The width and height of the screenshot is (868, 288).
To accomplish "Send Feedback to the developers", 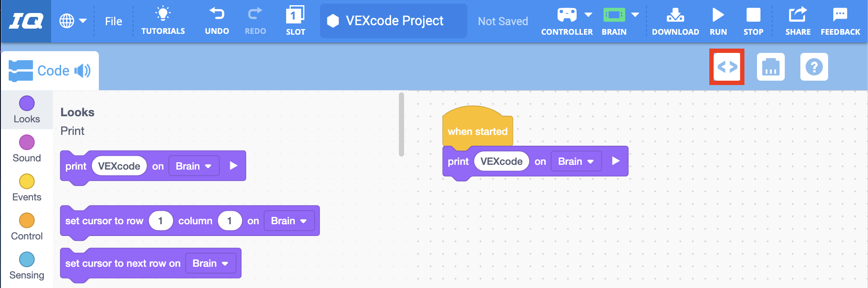I will [x=840, y=20].
